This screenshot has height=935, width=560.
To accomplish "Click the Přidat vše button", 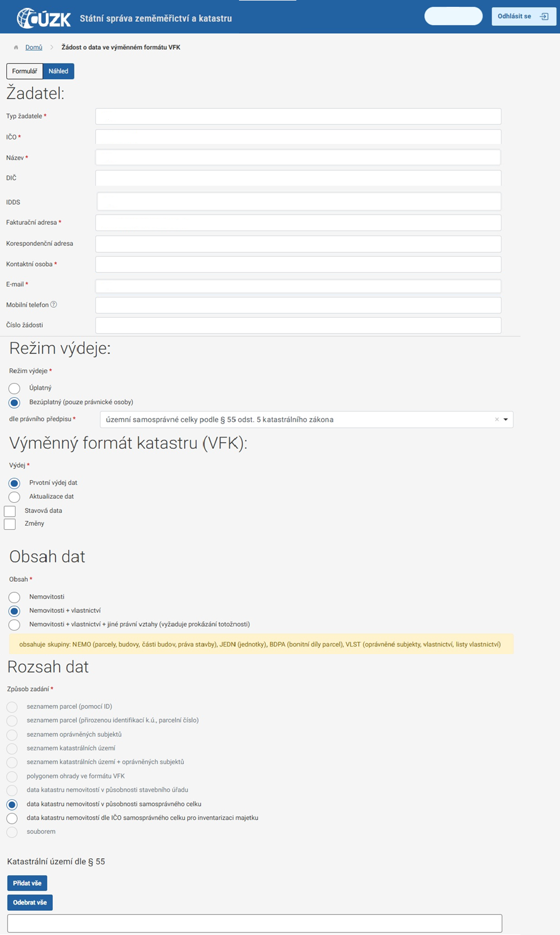I will (x=27, y=883).
